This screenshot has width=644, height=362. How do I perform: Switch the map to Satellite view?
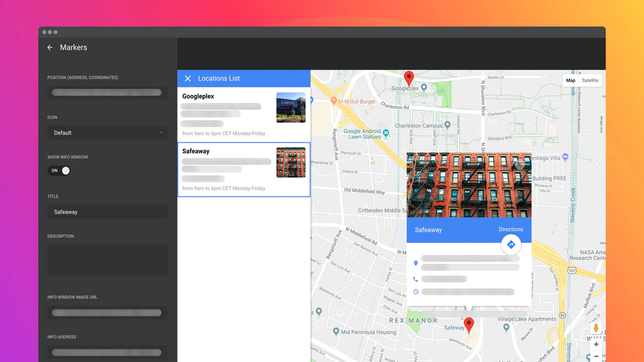590,80
